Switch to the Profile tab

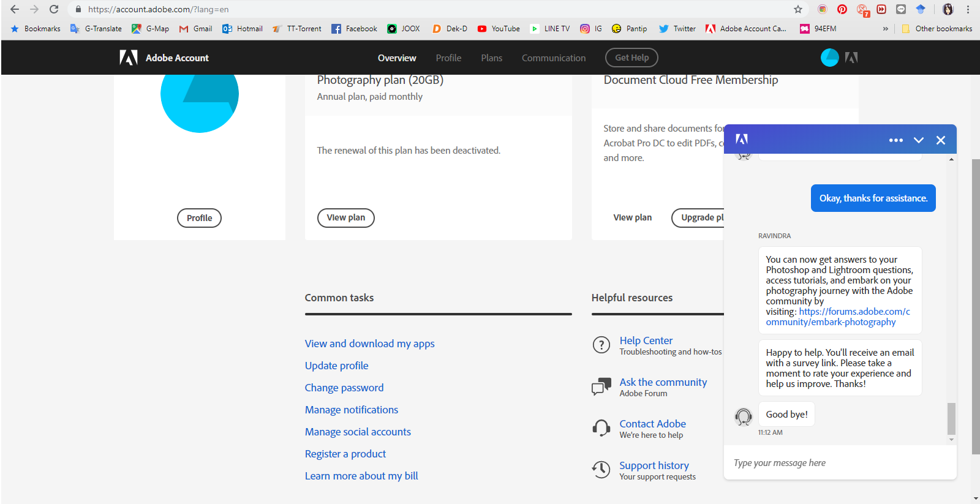(449, 58)
